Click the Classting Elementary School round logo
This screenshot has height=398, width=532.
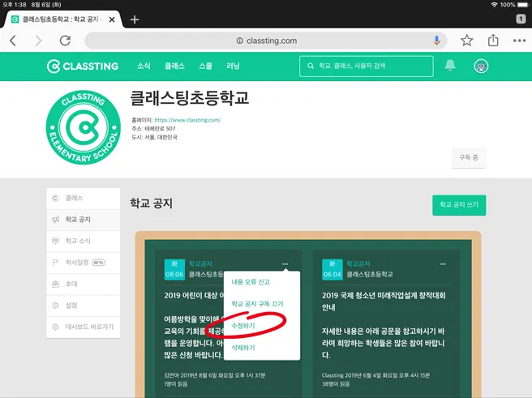83,127
